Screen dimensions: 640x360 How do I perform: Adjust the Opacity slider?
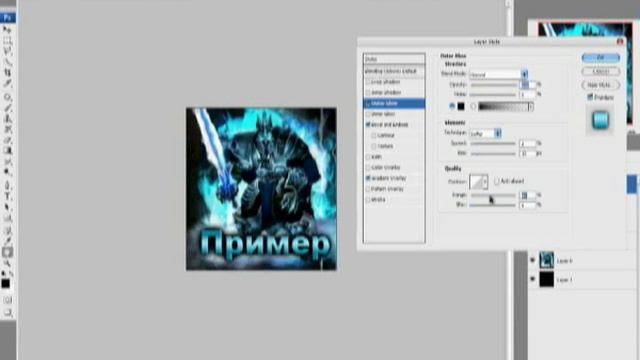[494, 85]
